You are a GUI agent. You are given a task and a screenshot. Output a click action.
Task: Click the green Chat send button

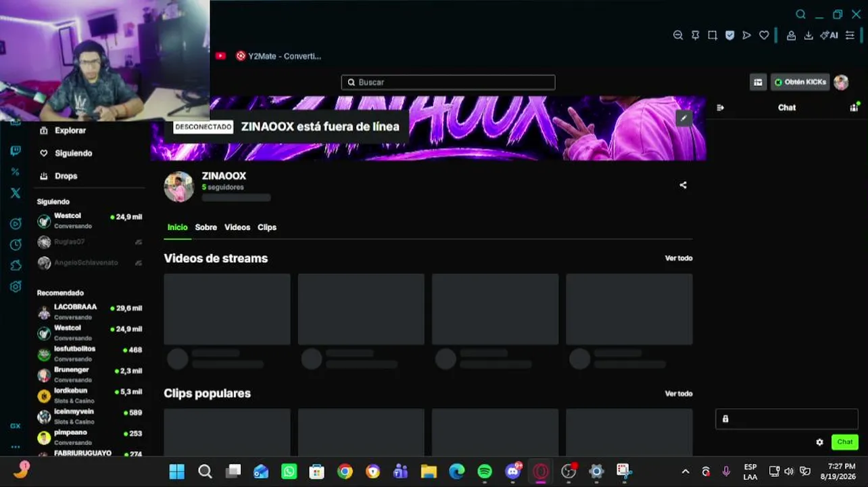click(845, 442)
